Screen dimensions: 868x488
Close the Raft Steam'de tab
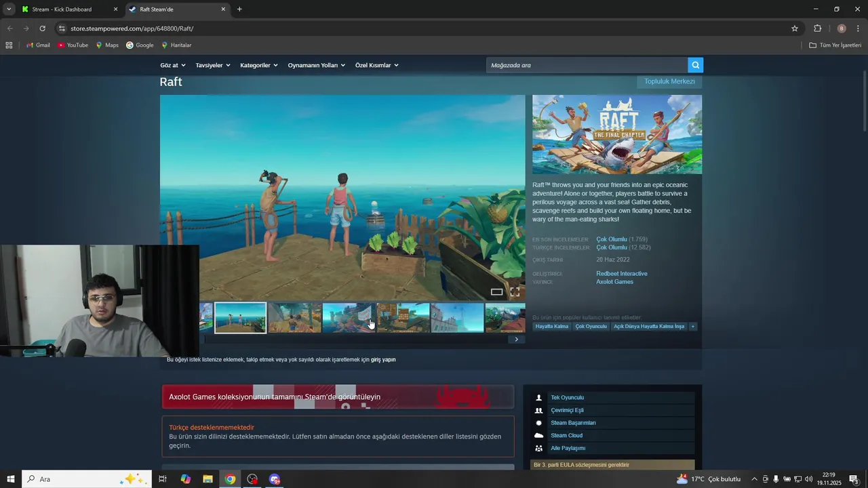(223, 9)
